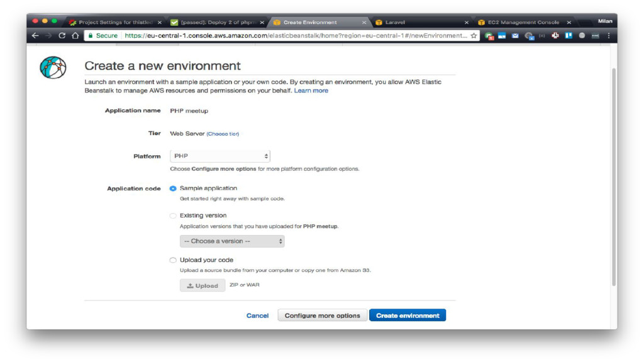Image resolution: width=644 pixels, height=362 pixels.
Task: Click the Create environment button
Action: tap(408, 315)
